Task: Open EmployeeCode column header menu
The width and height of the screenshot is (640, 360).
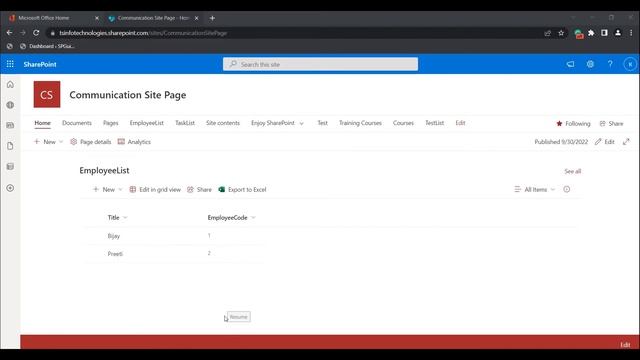Action: [x=231, y=218]
